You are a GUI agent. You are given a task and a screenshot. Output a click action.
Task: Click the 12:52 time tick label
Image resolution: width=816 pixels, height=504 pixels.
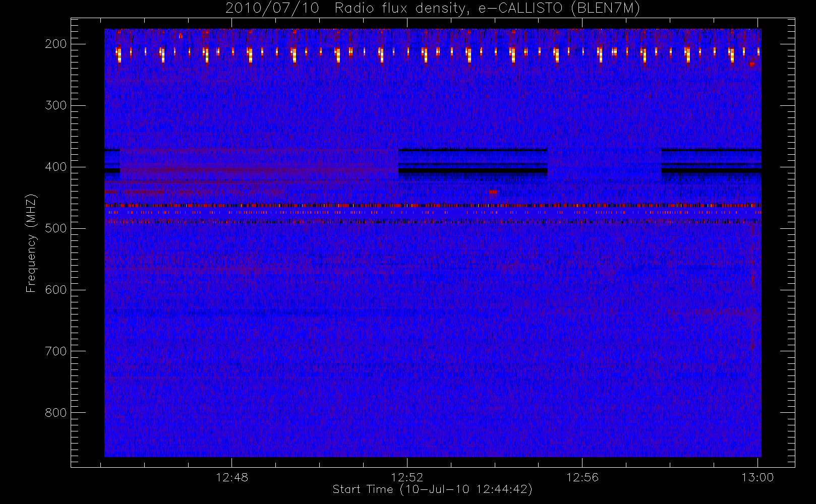407,477
